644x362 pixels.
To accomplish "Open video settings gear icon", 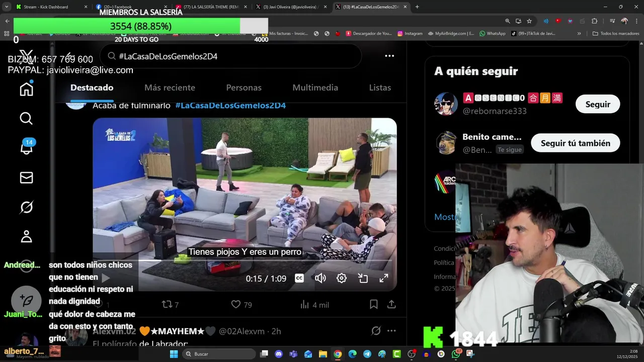I will (342, 278).
